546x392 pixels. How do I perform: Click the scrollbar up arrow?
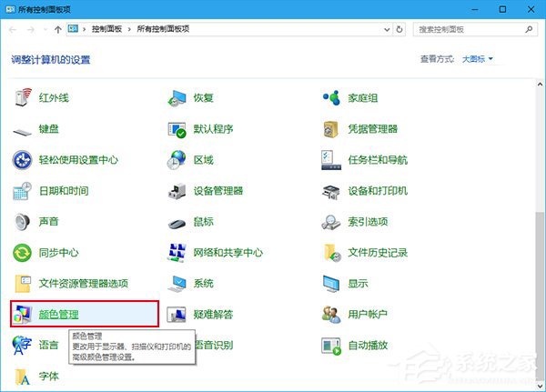(540, 85)
